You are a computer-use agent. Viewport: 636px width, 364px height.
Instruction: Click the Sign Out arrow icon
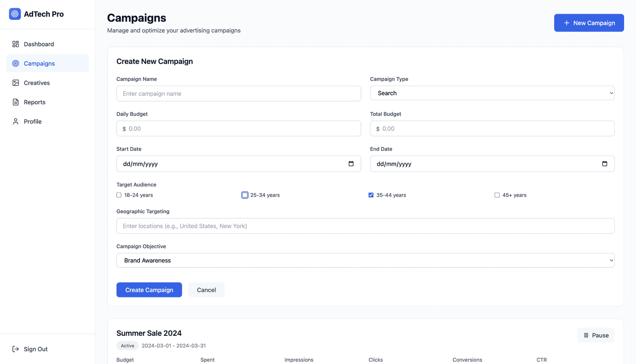[15, 349]
